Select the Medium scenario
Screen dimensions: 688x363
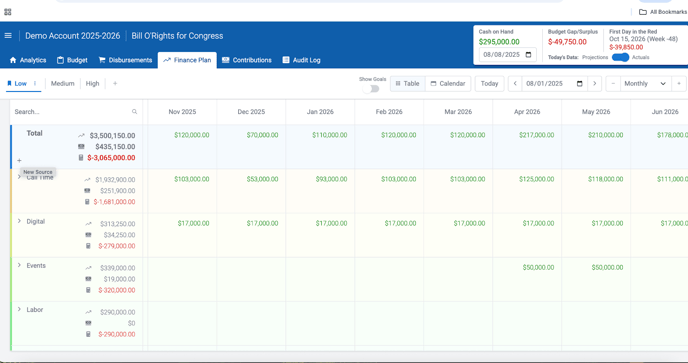click(x=63, y=83)
